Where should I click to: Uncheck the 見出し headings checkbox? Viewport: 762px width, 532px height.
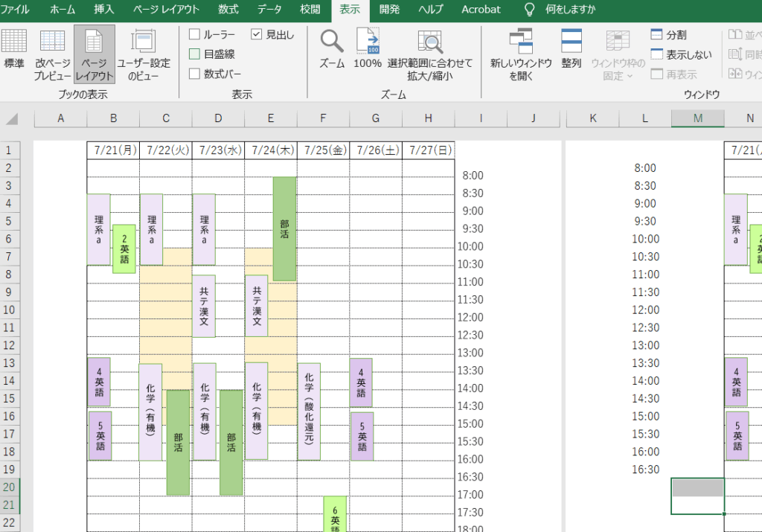(x=257, y=34)
